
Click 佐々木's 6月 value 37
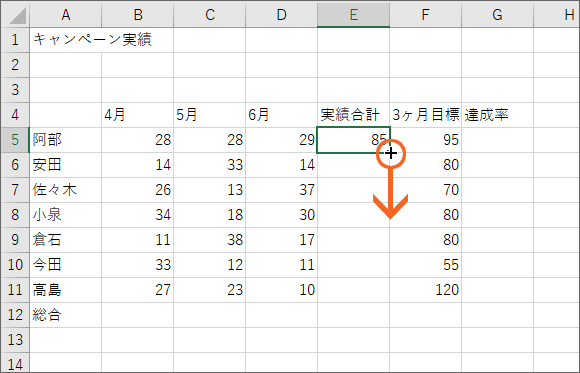tap(281, 190)
